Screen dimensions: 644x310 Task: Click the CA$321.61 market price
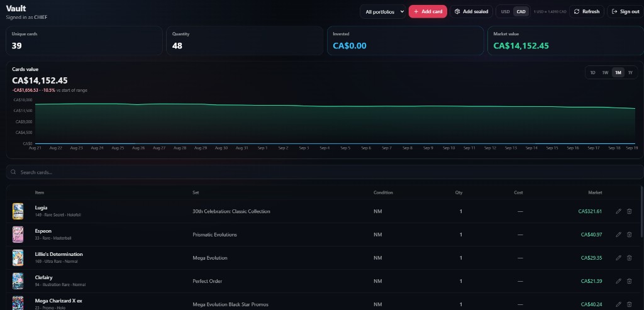[x=590, y=211]
